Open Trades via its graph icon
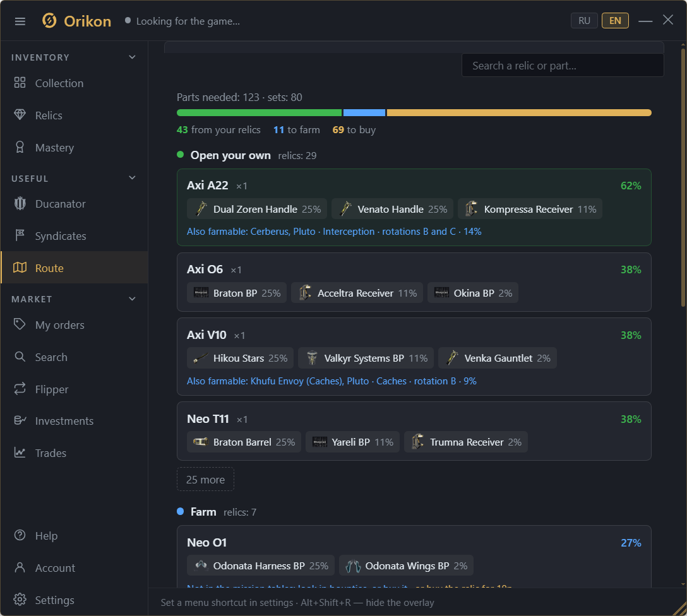 click(20, 453)
